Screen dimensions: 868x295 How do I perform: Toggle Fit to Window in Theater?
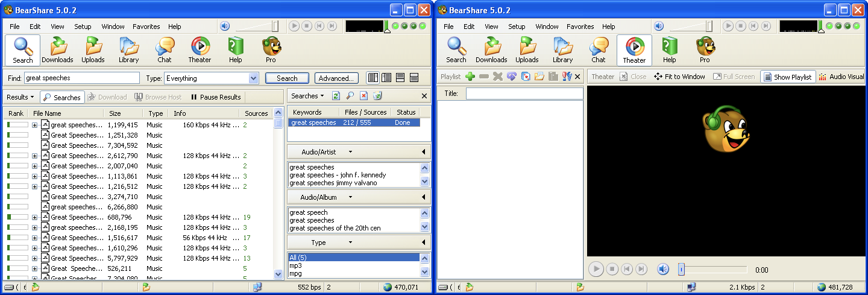pos(679,77)
